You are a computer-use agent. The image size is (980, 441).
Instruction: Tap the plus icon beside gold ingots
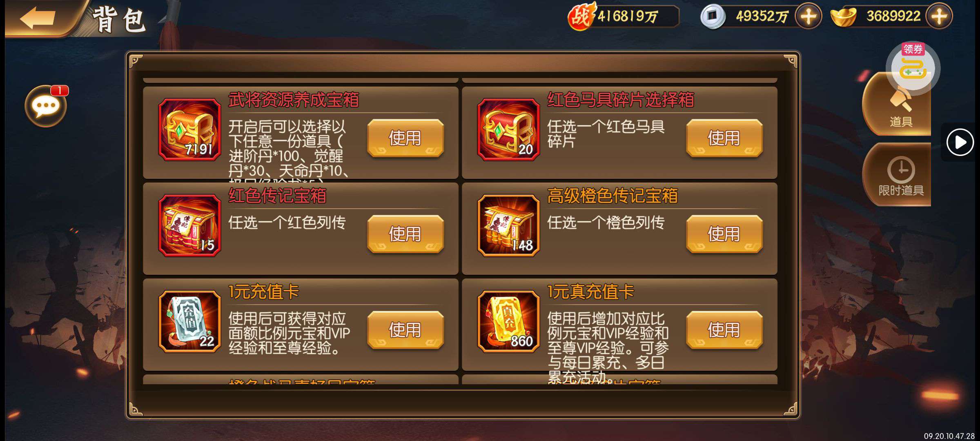(x=939, y=16)
